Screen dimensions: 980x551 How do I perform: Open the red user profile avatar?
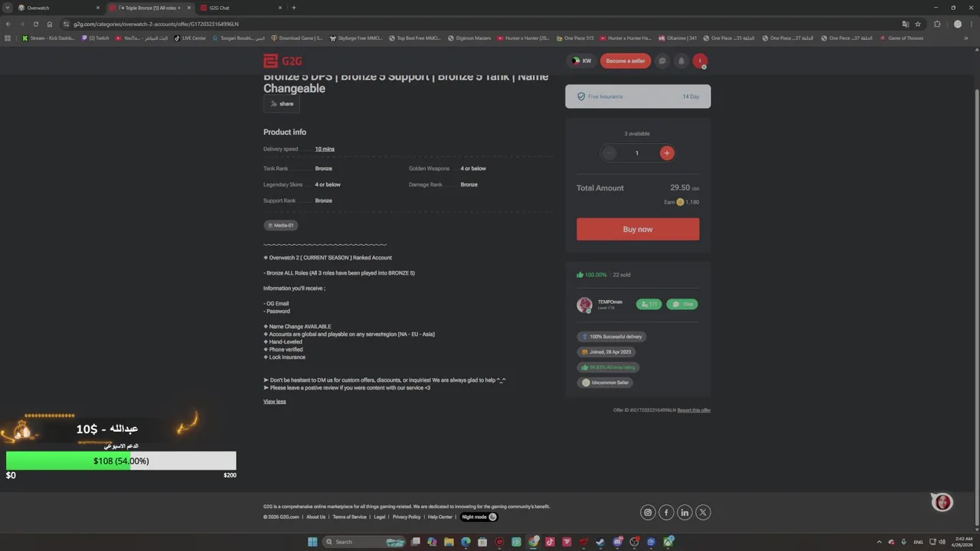(700, 60)
